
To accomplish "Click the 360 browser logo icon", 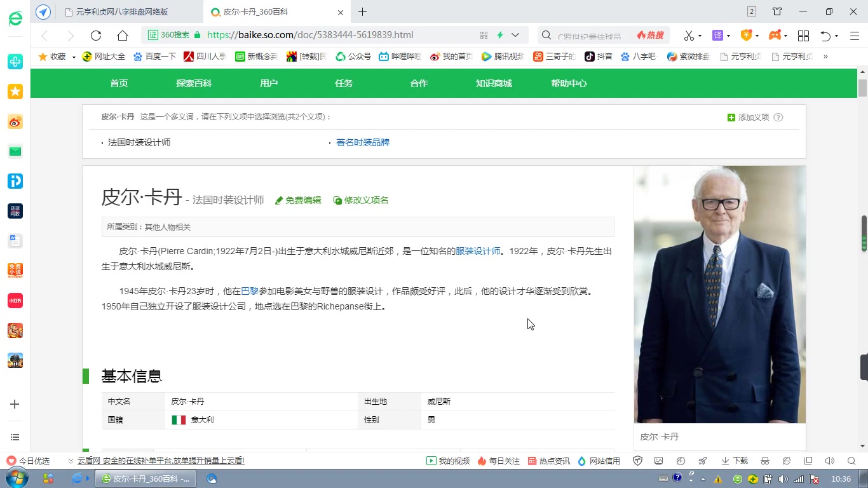I will pos(15,18).
